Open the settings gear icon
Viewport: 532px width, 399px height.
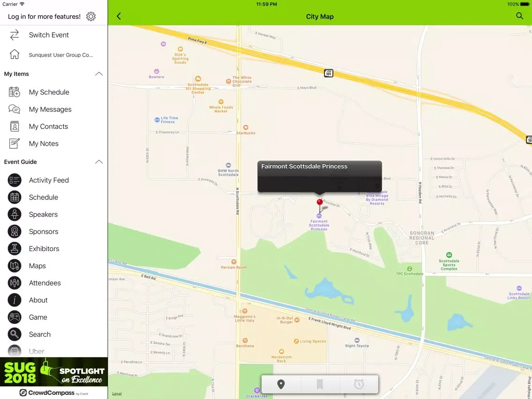point(90,16)
